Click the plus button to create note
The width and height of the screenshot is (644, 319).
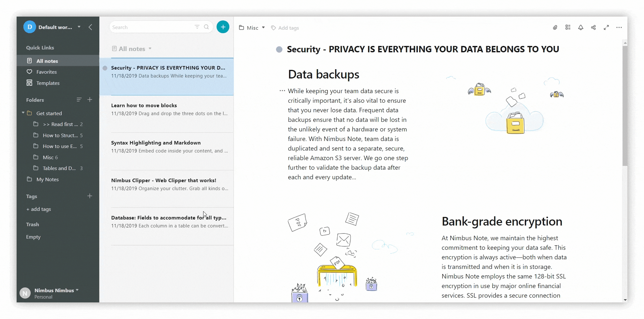point(223,27)
